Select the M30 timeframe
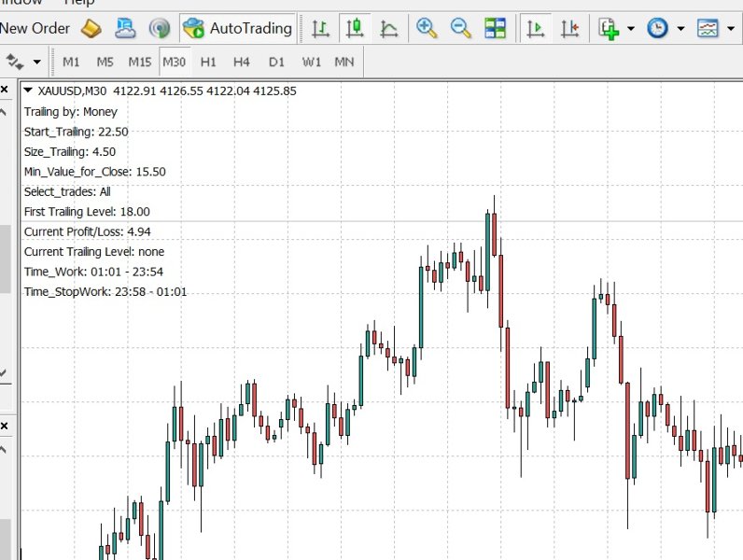743x560 pixels. 174,62
